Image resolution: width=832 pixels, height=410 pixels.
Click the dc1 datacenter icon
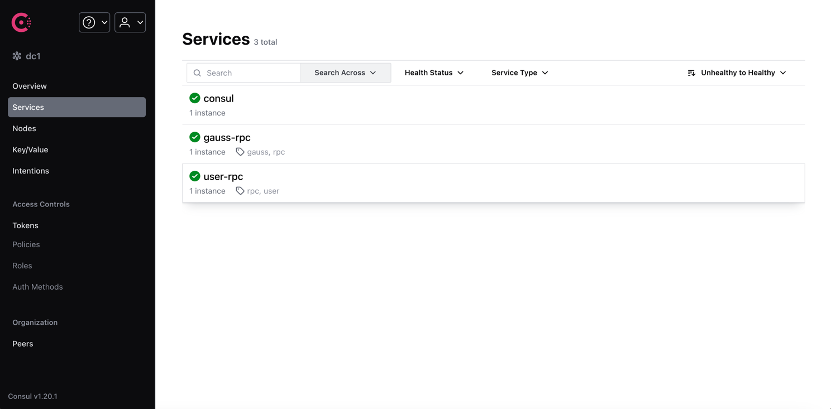tap(16, 57)
